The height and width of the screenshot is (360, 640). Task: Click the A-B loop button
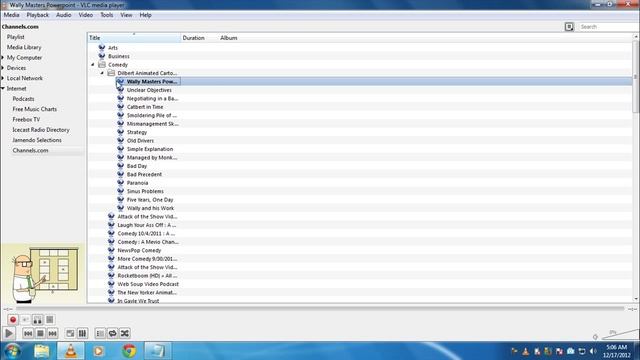pyautogui.click(x=37, y=320)
